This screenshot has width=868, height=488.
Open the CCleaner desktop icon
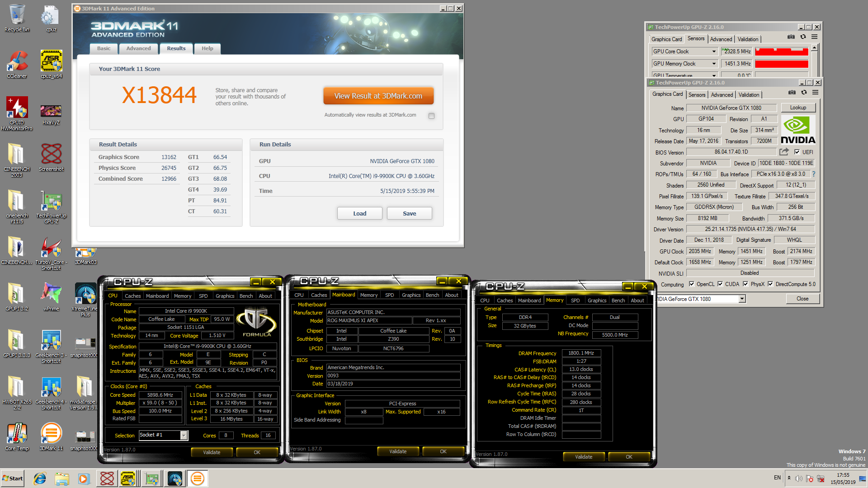[17, 65]
